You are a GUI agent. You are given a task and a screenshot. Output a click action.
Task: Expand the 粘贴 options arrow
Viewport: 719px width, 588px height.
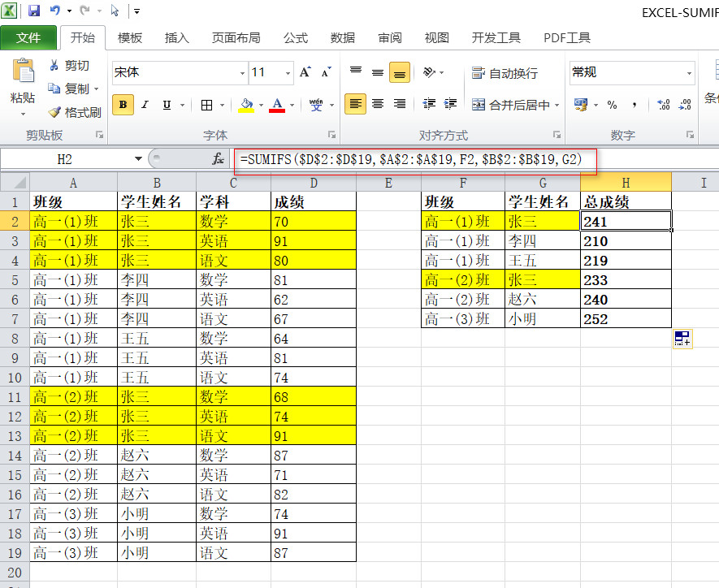point(23,113)
